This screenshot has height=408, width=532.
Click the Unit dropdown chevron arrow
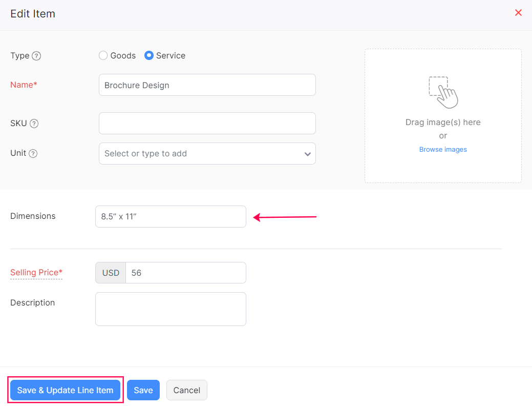click(307, 153)
